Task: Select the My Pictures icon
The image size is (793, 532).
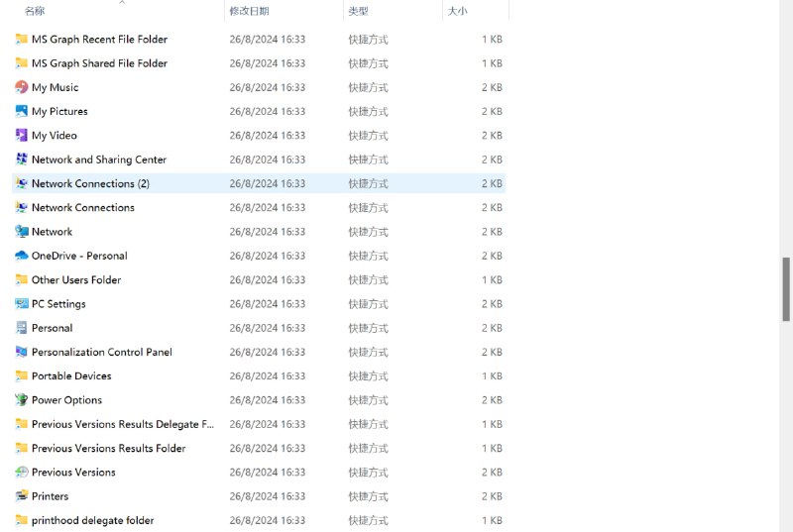Action: pyautogui.click(x=22, y=111)
